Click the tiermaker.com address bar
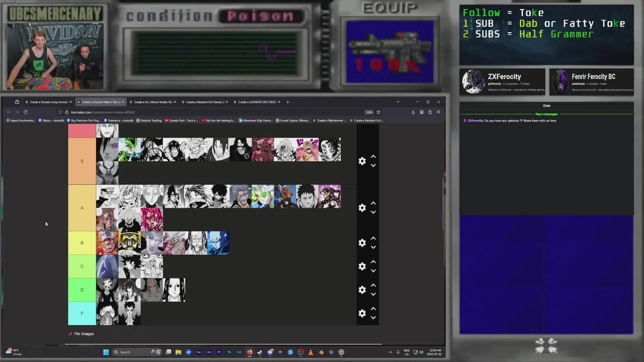 coord(216,112)
